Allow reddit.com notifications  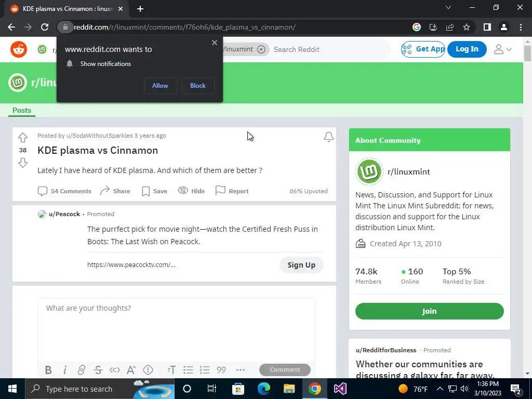coord(160,86)
